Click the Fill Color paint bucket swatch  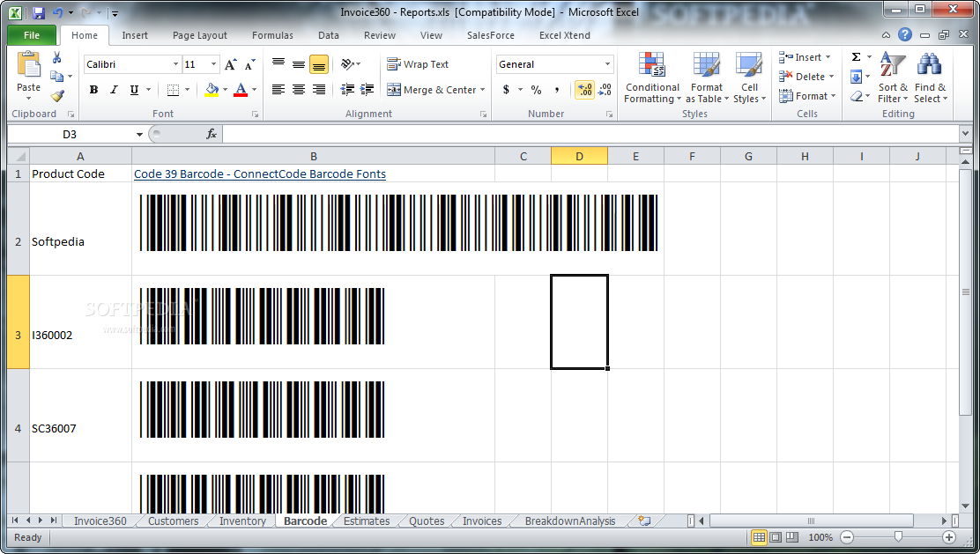click(x=212, y=90)
